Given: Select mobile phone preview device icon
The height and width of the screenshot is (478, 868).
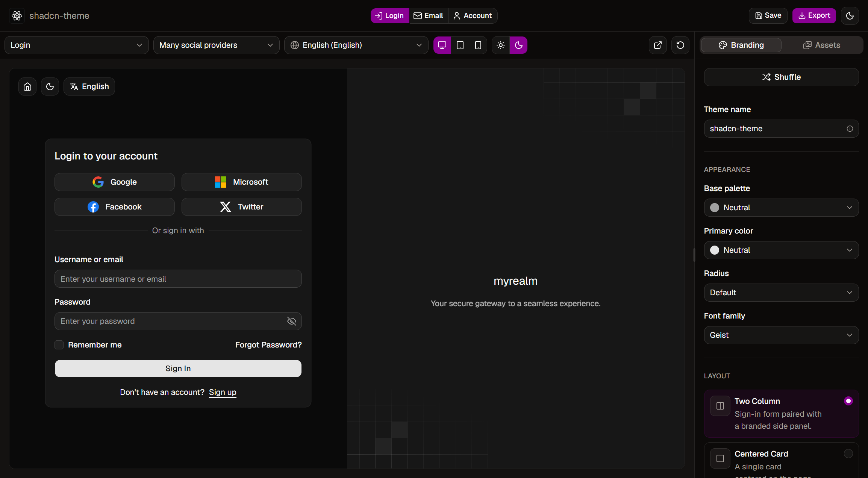Looking at the screenshot, I should (x=478, y=45).
